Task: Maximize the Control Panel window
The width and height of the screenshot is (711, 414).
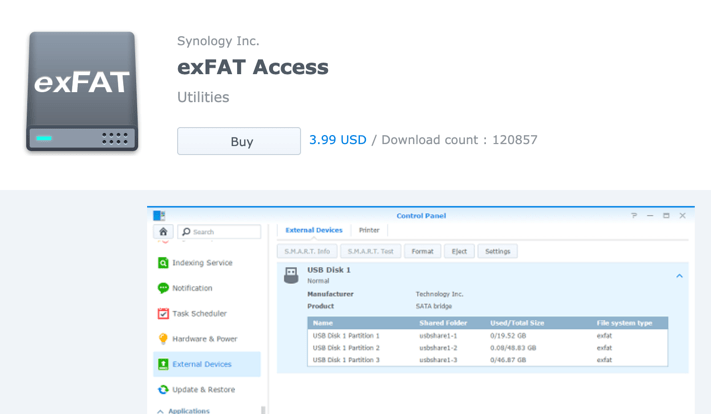Action: click(666, 215)
